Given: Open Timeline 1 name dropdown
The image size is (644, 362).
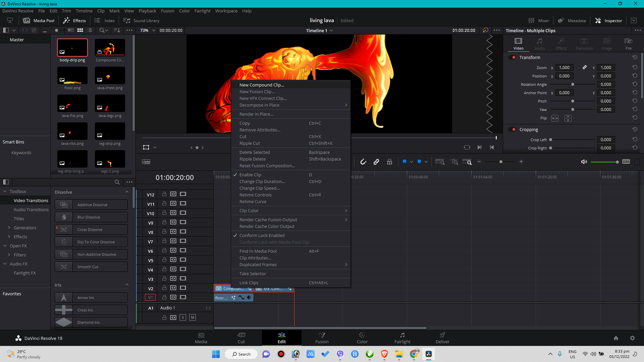Looking at the screenshot, I should (x=319, y=31).
